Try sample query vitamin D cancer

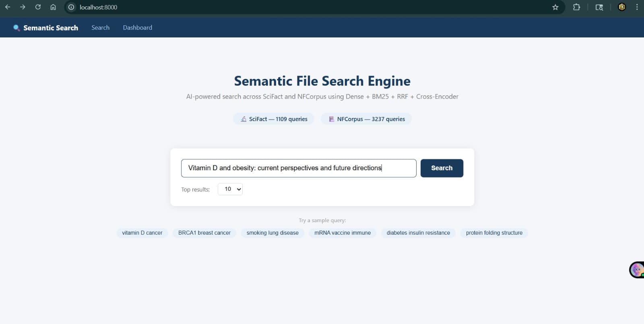pos(142,233)
